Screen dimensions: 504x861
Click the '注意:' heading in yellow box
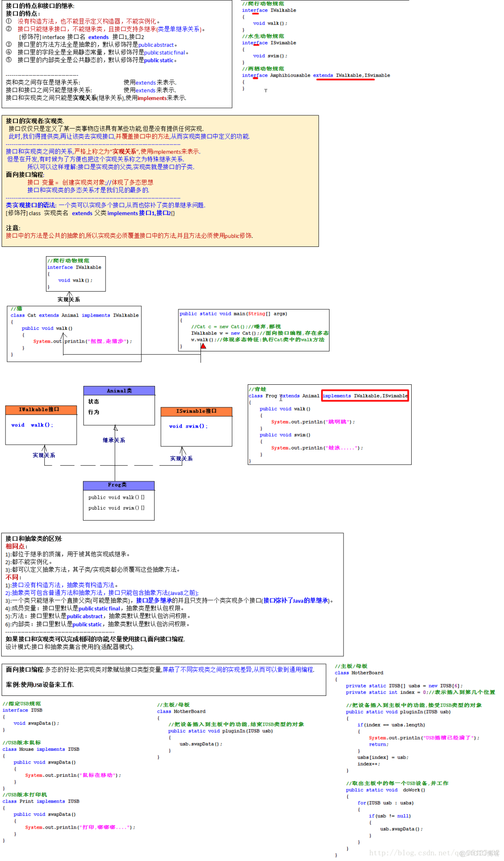(x=13, y=228)
